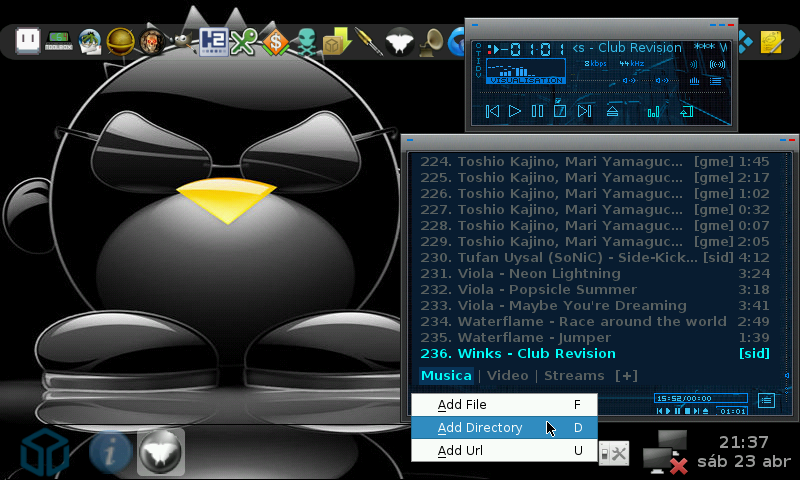Skip to the next track

tap(585, 111)
